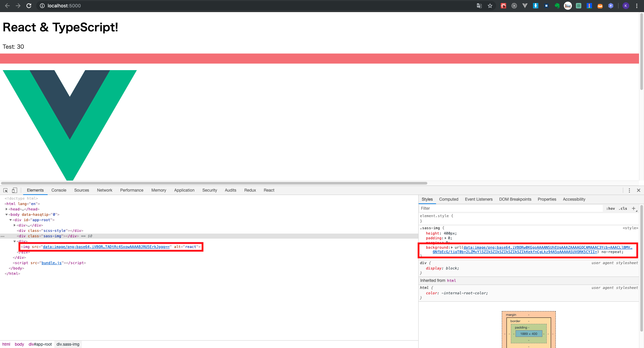Open the Properties sidebar tab

tap(547, 199)
